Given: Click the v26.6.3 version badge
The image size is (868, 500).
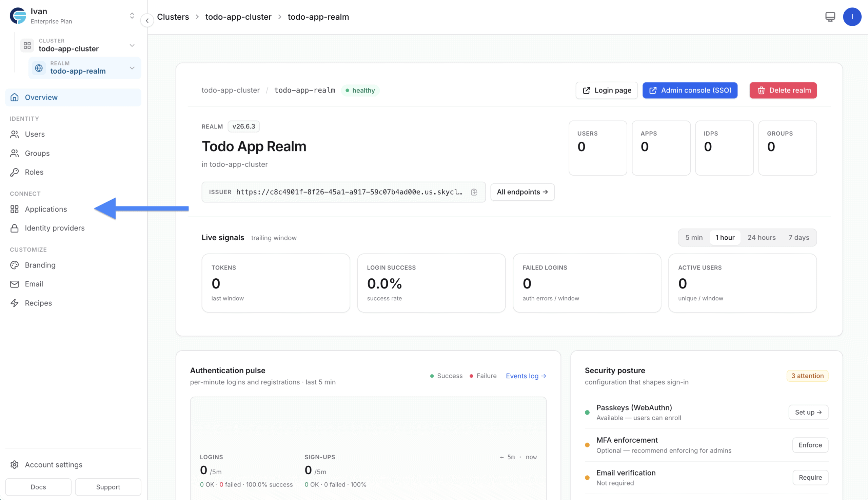Looking at the screenshot, I should coord(243,126).
